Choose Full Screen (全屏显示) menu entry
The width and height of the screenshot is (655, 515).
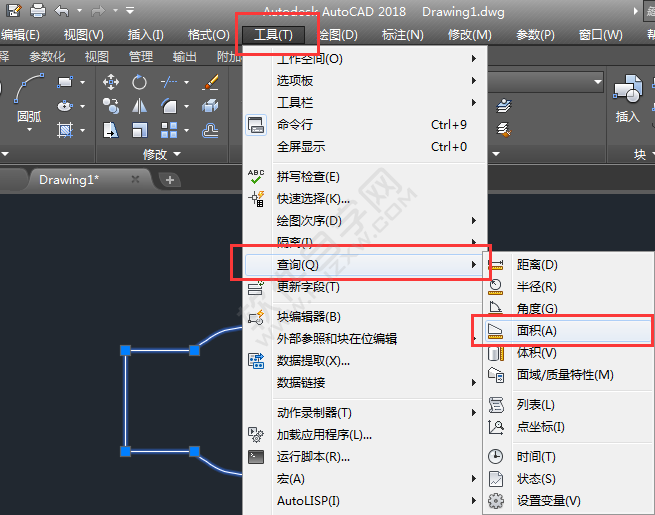tap(365, 147)
